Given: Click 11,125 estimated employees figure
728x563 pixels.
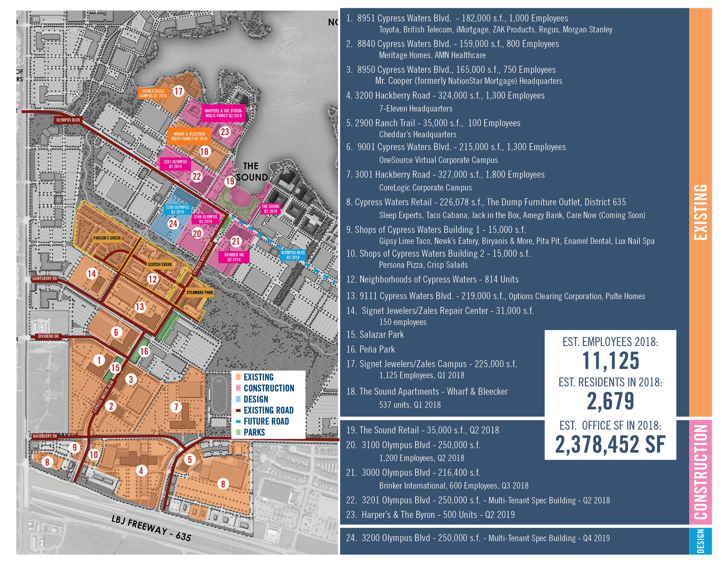Looking at the screenshot, I should tap(611, 361).
